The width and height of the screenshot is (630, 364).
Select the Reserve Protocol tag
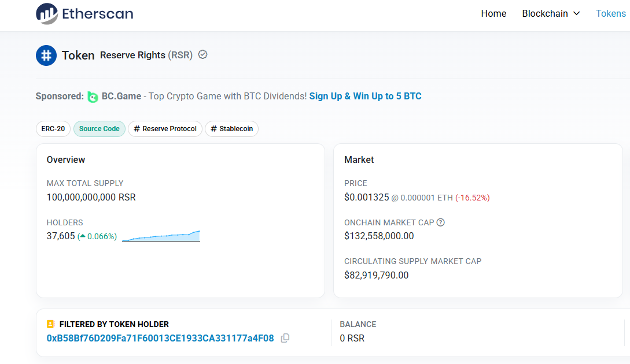point(165,129)
